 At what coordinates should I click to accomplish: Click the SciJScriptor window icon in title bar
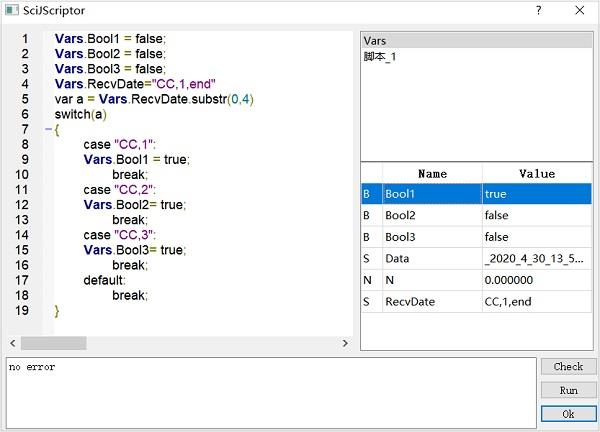click(x=12, y=10)
